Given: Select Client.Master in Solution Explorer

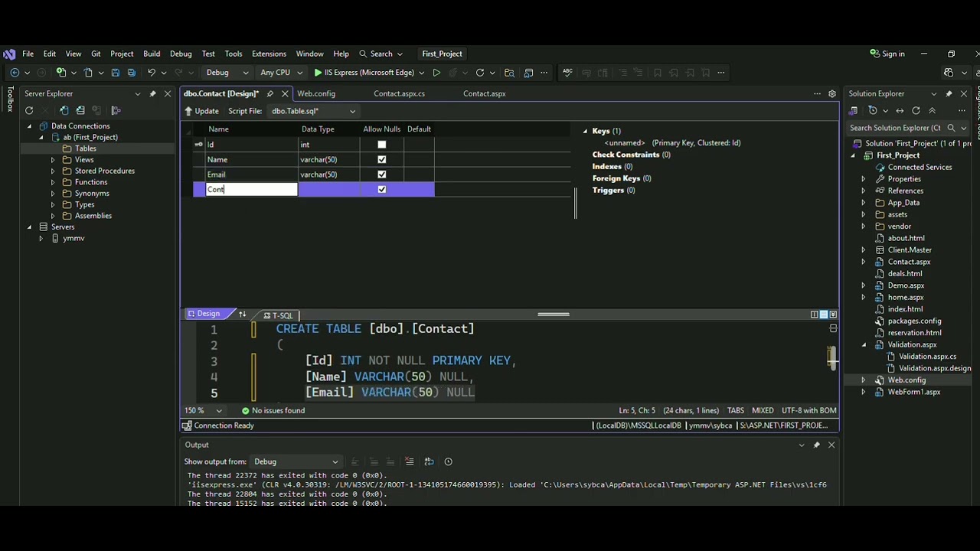Looking at the screenshot, I should pyautogui.click(x=910, y=249).
